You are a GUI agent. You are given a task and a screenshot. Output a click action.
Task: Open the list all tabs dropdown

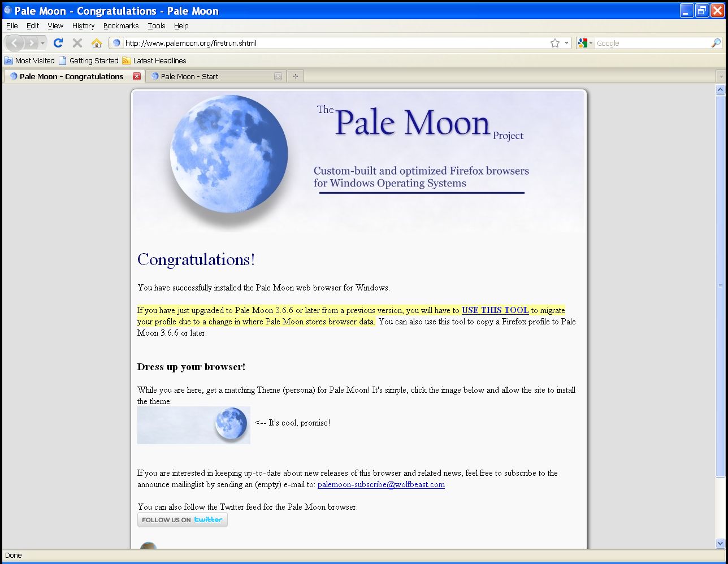(721, 76)
